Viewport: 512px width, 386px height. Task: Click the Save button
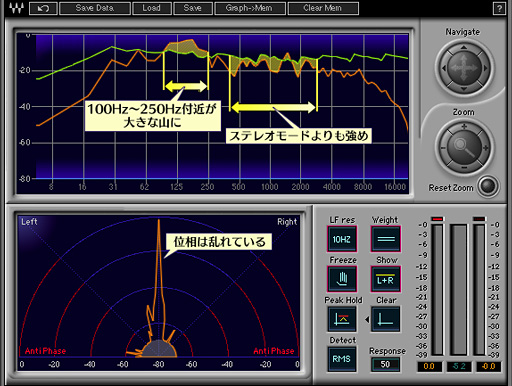click(x=193, y=8)
